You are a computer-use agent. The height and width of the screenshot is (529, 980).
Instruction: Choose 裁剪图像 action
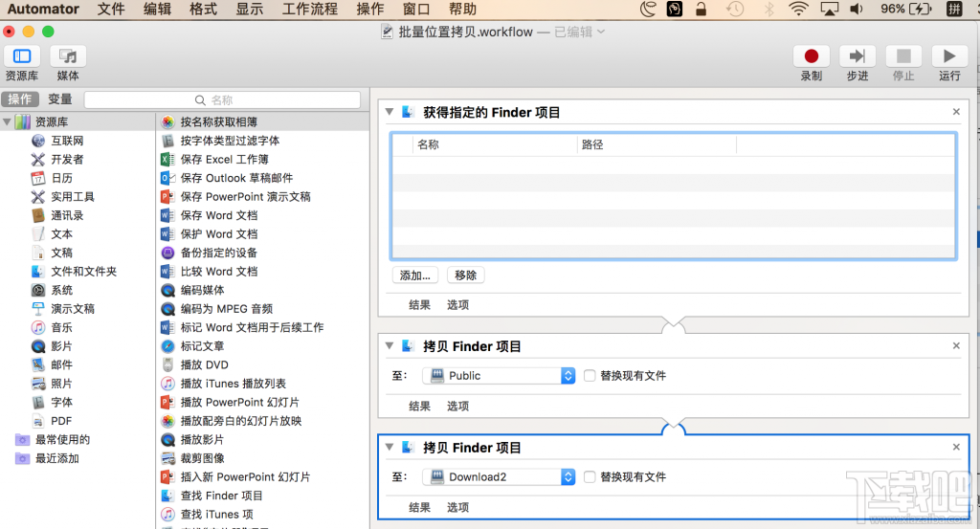click(202, 458)
